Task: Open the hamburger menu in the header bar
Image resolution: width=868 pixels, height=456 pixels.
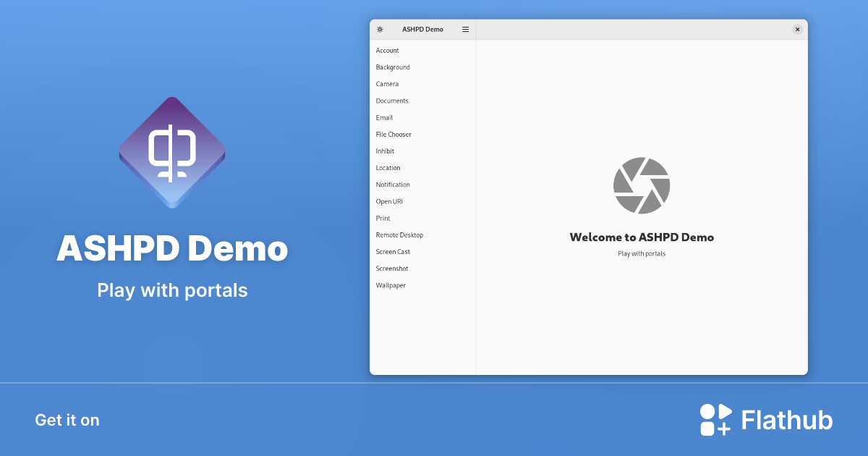Action: 465,29
